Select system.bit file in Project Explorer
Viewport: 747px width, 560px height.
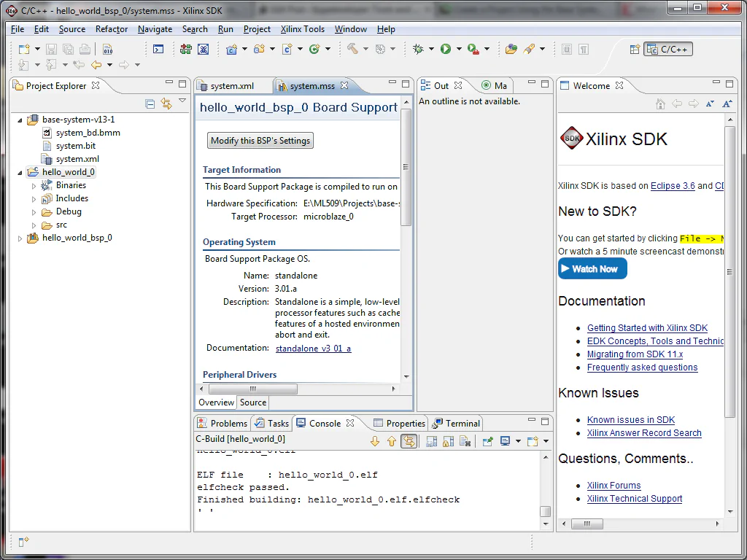[75, 146]
